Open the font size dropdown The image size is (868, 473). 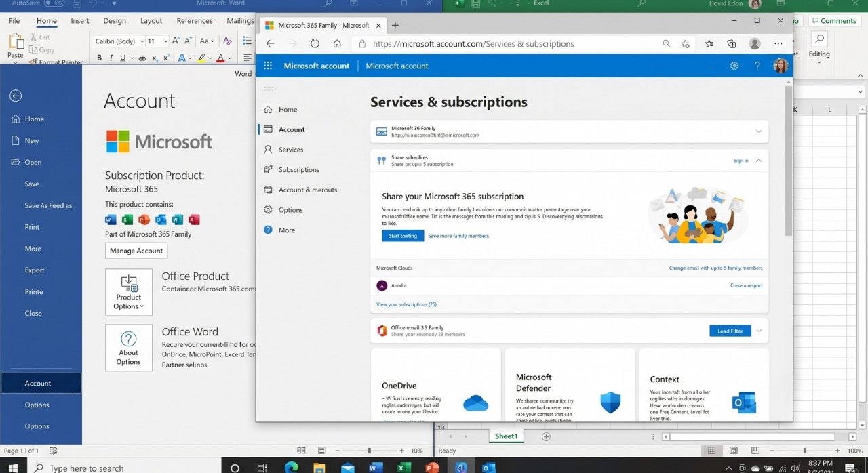[165, 41]
